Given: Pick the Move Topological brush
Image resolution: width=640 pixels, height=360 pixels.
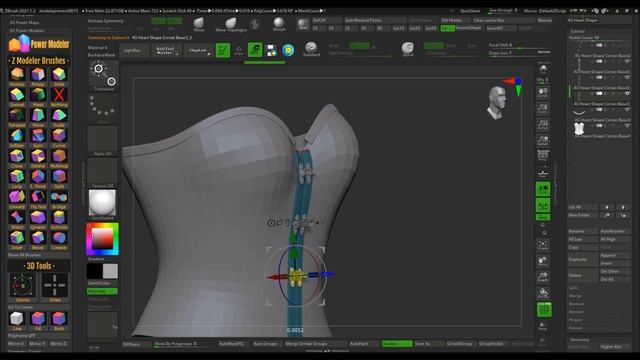Looking at the screenshot, I should (x=231, y=24).
